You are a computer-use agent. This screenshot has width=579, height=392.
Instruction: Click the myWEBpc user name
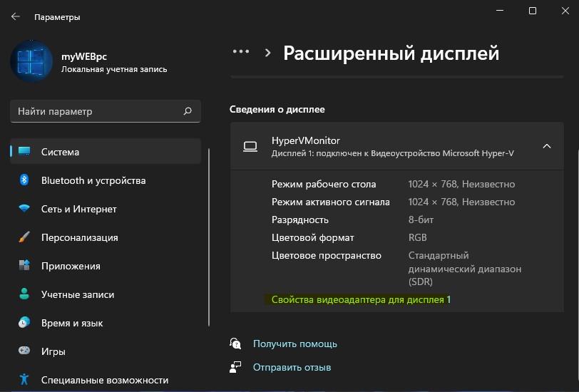pos(84,57)
